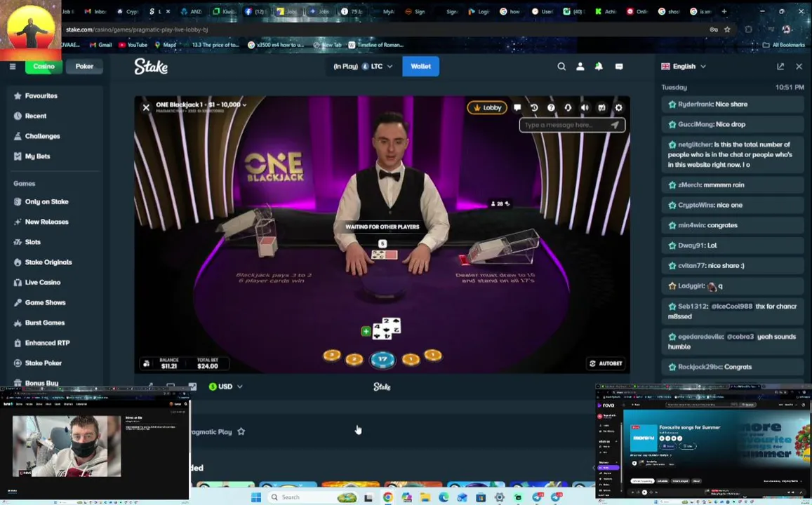The width and height of the screenshot is (812, 505).
Task: Open the Stake logo home link
Action: pyautogui.click(x=151, y=66)
